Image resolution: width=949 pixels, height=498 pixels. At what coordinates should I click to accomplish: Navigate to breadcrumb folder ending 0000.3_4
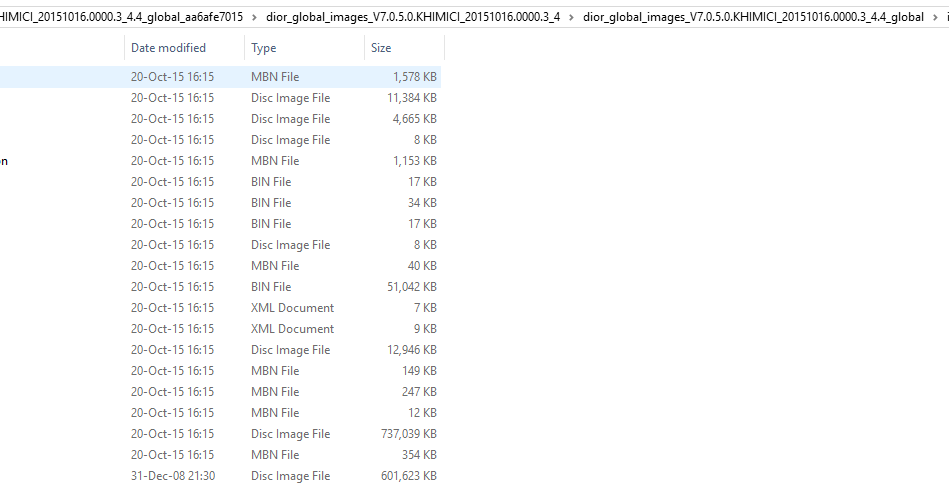point(413,17)
